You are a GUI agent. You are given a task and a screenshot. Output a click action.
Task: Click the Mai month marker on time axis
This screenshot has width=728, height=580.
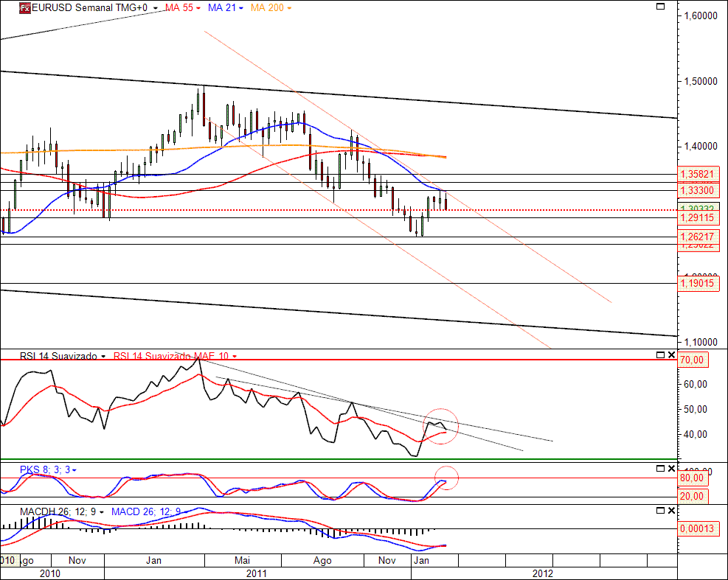click(242, 561)
